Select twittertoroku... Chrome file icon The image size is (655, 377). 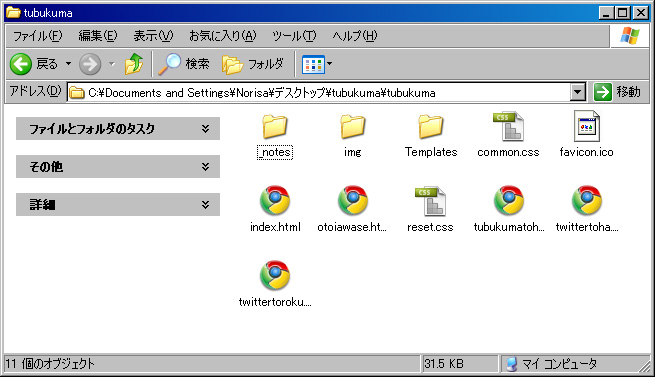[275, 275]
